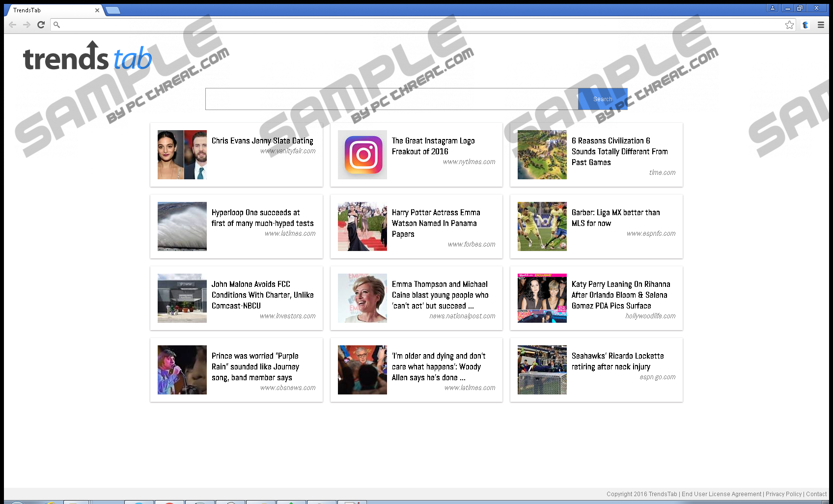Focus the TrendsTab search input field
Image resolution: width=833 pixels, height=504 pixels.
point(391,99)
